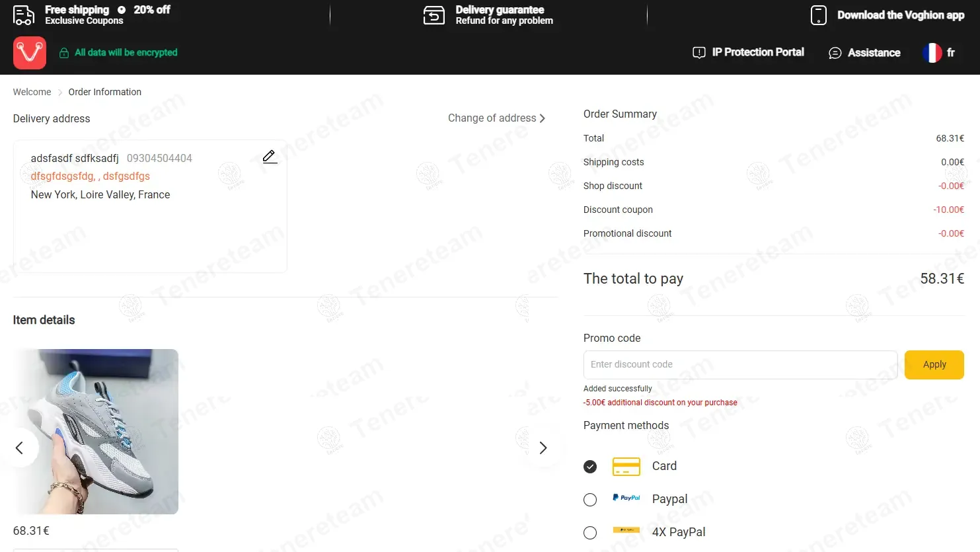
Task: Click the green encrypted lock icon
Action: point(64,53)
